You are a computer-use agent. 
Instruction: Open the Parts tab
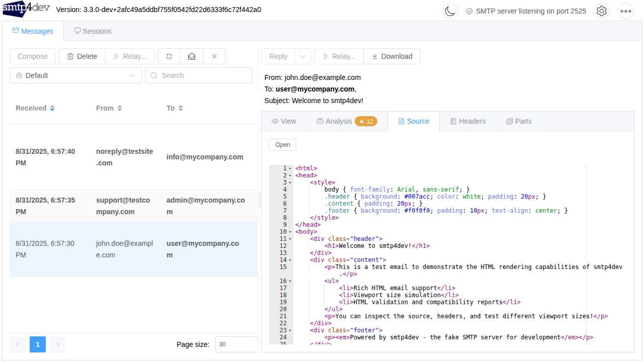pyautogui.click(x=519, y=121)
